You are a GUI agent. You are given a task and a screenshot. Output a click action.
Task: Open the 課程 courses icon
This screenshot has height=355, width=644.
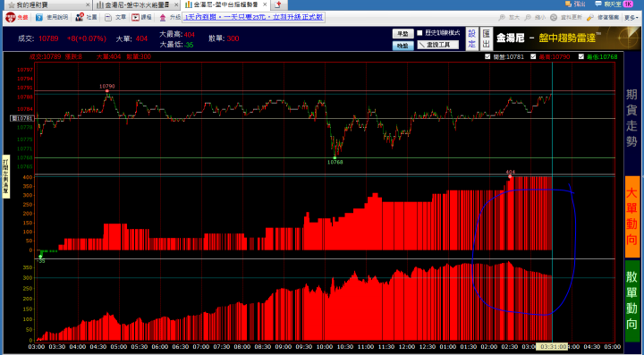tap(136, 18)
